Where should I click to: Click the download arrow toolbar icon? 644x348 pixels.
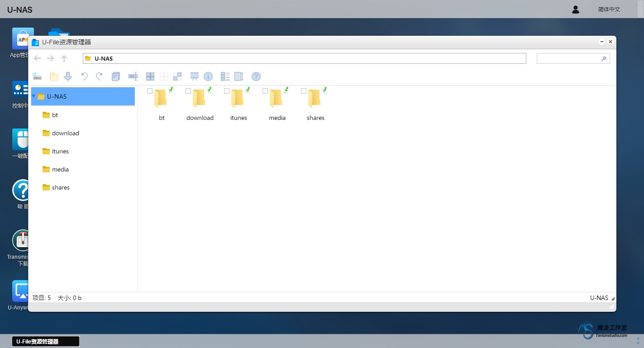[x=68, y=76]
